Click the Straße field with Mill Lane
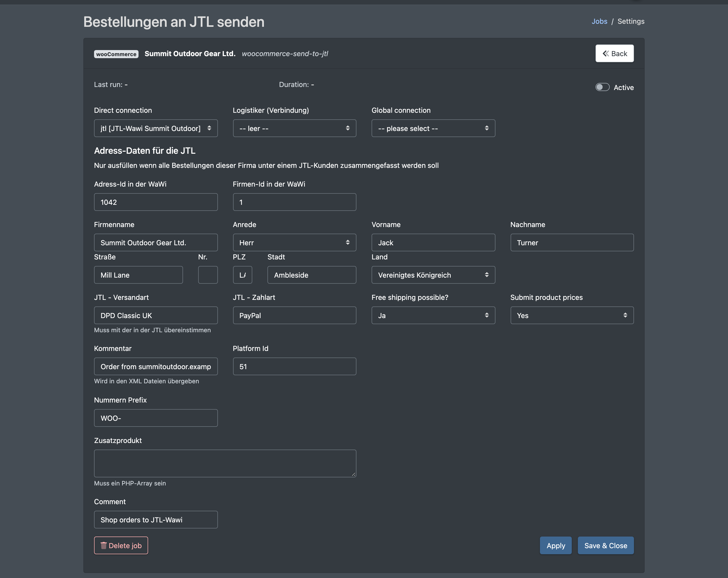Image resolution: width=728 pixels, height=578 pixels. tap(139, 275)
